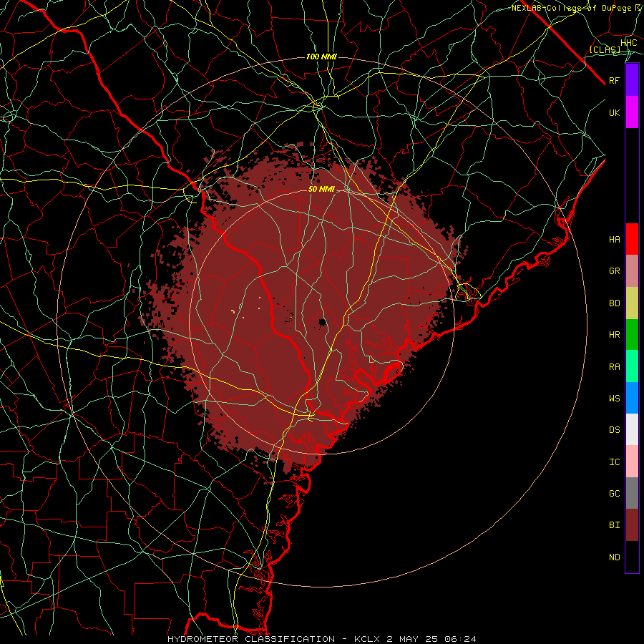Click the KCLX station identifier

click(x=368, y=639)
